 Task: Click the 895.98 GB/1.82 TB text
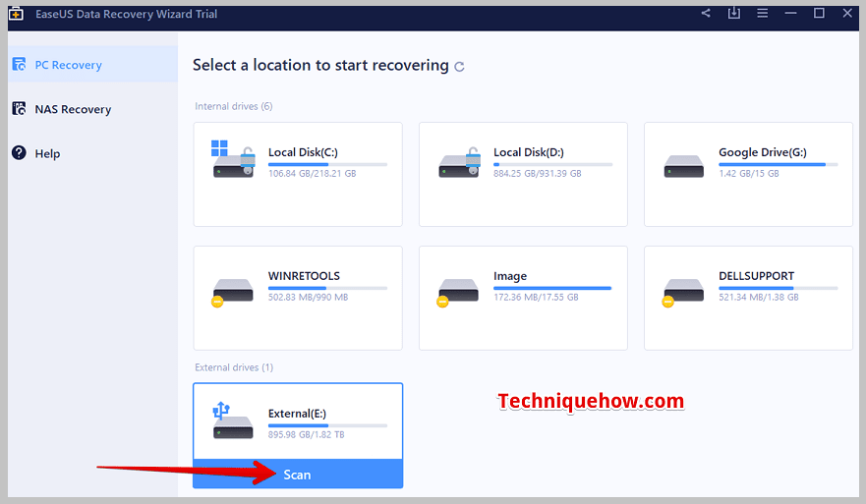tap(306, 434)
